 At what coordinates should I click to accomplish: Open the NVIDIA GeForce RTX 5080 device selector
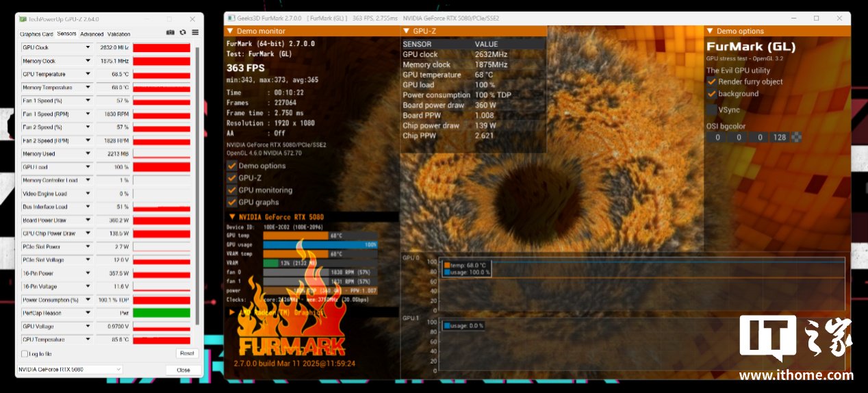tap(70, 370)
